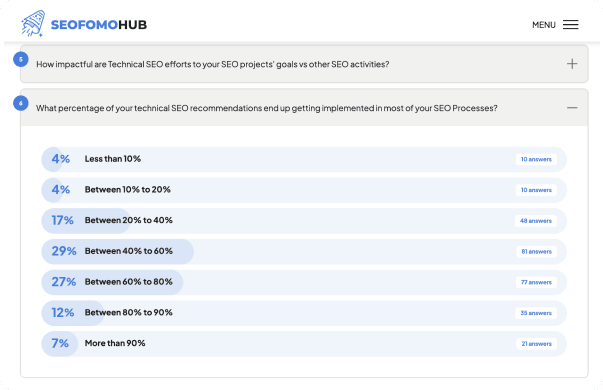The image size is (603, 390).
Task: Click the SEOFOMOHUB brand text
Action: click(x=99, y=25)
